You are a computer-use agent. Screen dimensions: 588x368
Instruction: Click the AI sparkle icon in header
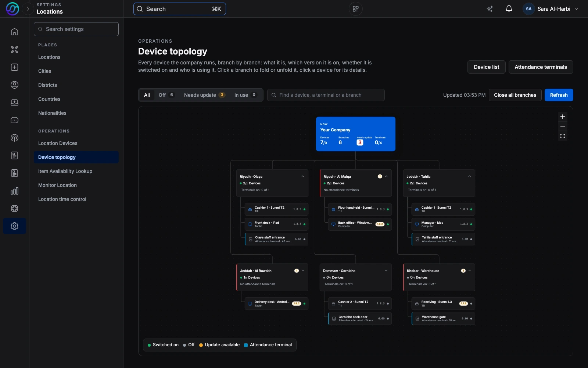pos(490,9)
